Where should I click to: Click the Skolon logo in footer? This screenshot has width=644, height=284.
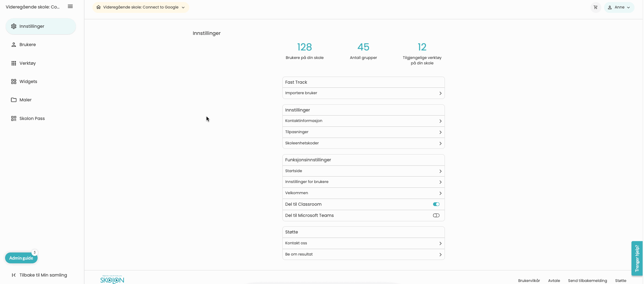112,279
